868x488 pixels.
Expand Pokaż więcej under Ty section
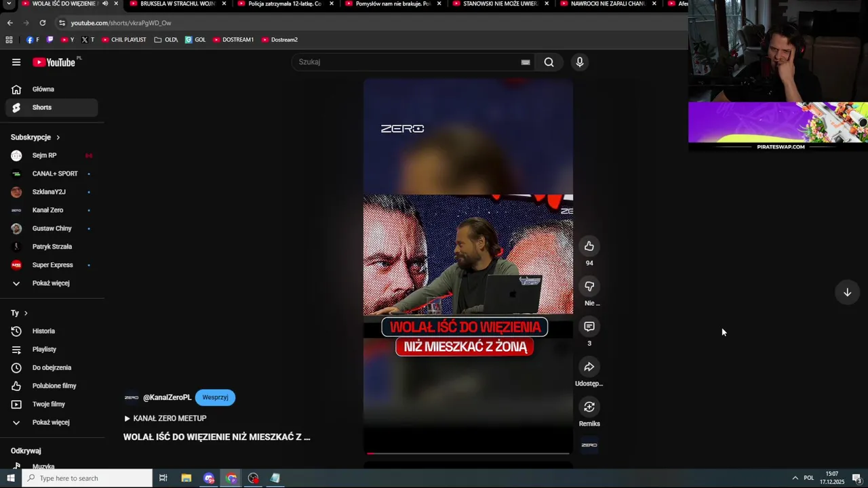point(52,423)
